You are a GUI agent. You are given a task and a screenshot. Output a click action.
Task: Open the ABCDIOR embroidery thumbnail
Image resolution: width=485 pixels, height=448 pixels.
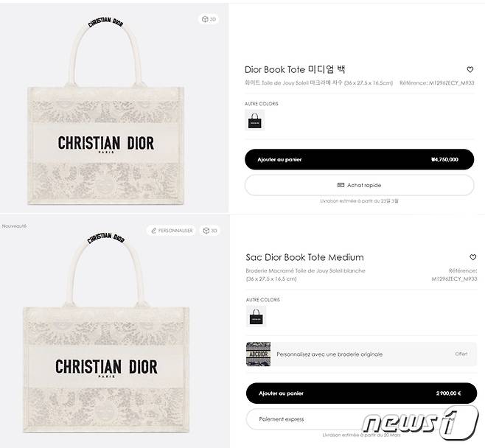[x=258, y=354]
